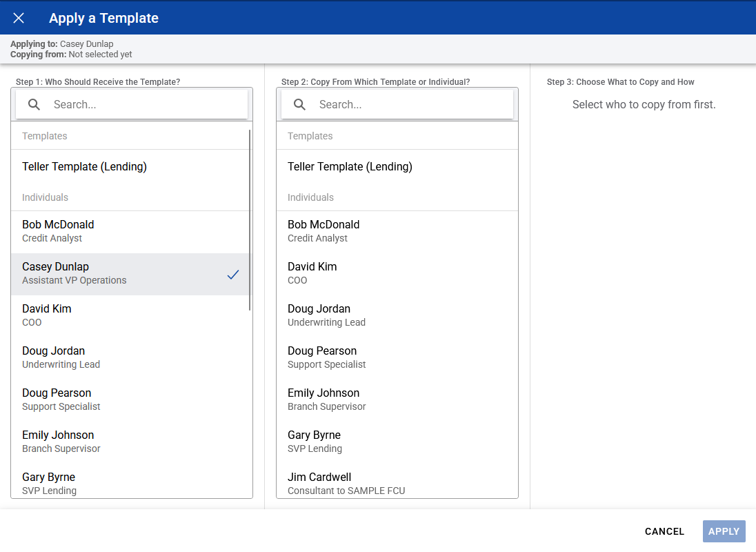Screen dimensions: 756x552
Task: Click the checkmark beside Casey Dunlap
Action: (233, 275)
